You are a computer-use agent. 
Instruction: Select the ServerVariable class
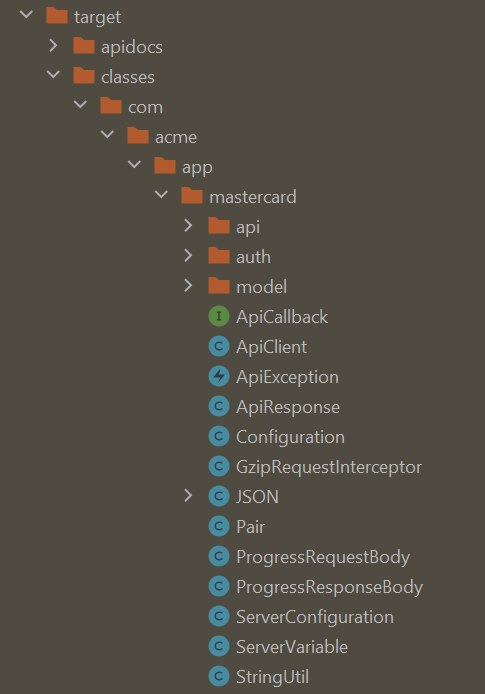point(292,647)
